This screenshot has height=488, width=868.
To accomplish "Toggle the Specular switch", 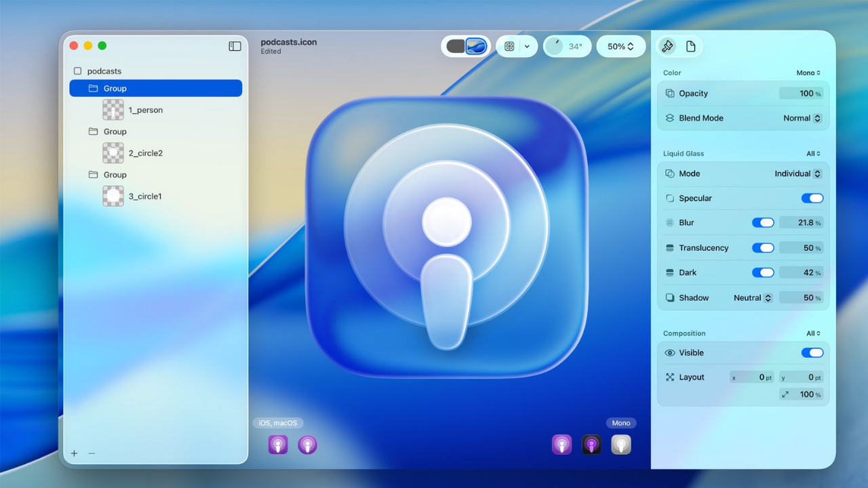I will pyautogui.click(x=812, y=199).
